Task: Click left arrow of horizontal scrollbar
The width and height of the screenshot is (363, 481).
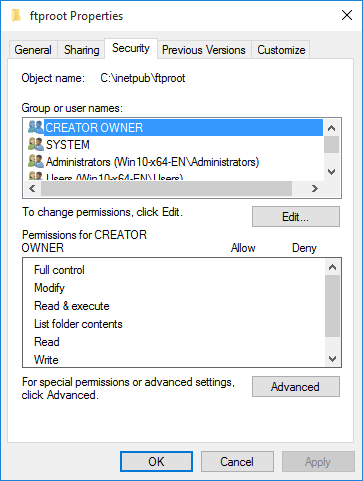Action: [x=32, y=189]
